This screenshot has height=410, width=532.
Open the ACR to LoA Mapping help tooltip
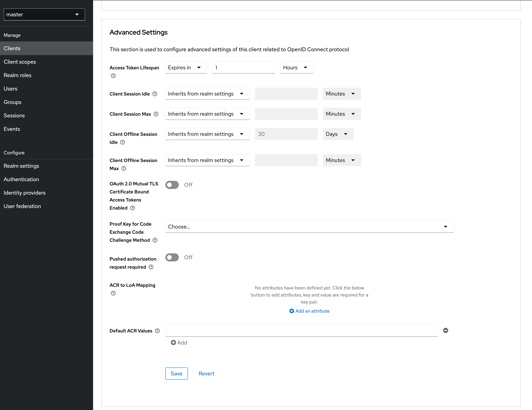coord(113,293)
